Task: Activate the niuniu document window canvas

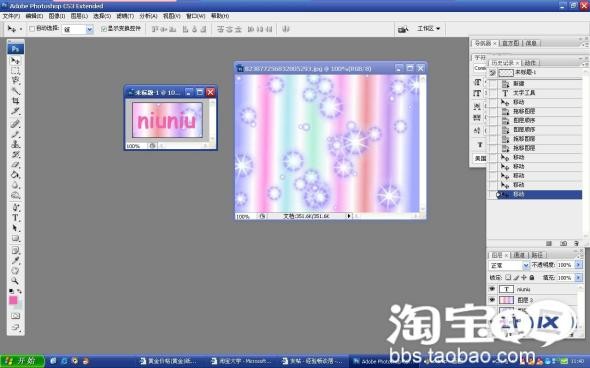Action: (167, 120)
